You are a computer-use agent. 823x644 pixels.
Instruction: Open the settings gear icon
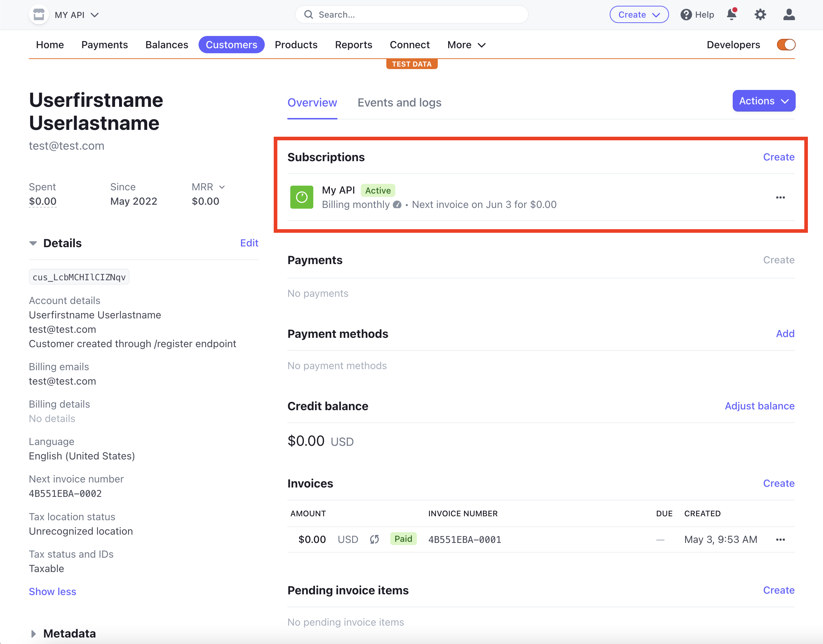(760, 15)
